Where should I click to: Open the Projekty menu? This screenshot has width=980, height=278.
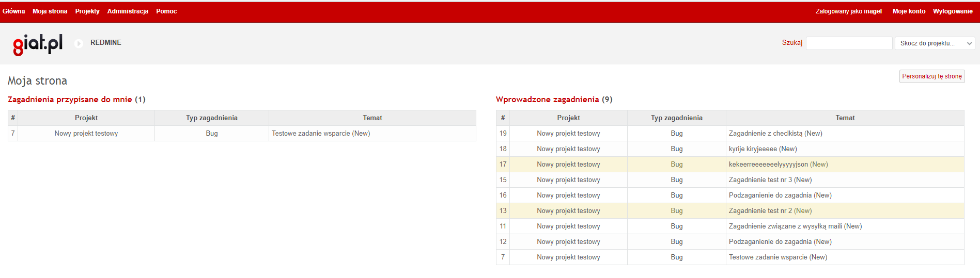click(x=87, y=11)
